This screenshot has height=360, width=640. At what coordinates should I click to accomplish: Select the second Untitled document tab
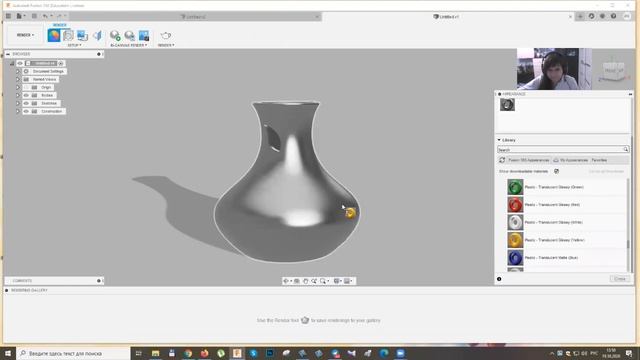coord(446,16)
